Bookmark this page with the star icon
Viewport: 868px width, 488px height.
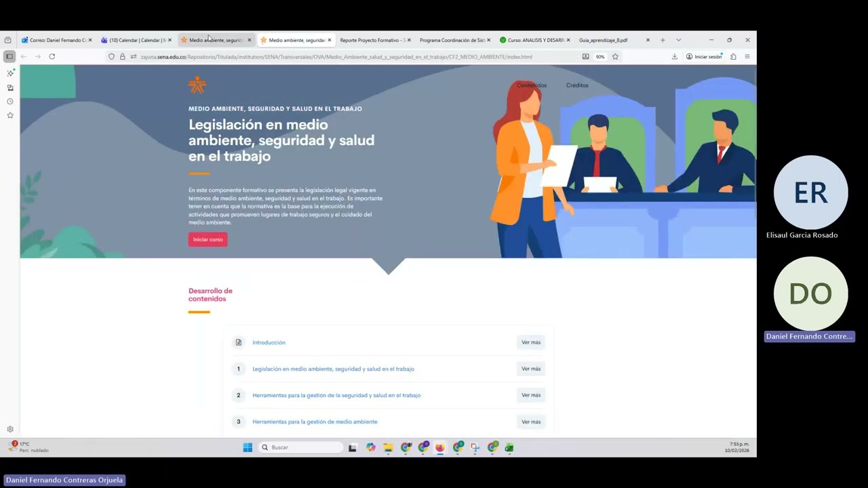pyautogui.click(x=615, y=57)
